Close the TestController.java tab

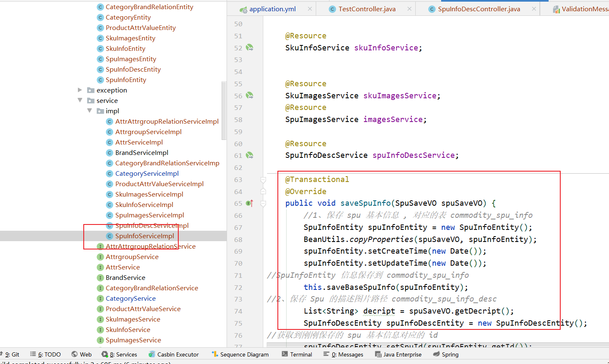(409, 9)
